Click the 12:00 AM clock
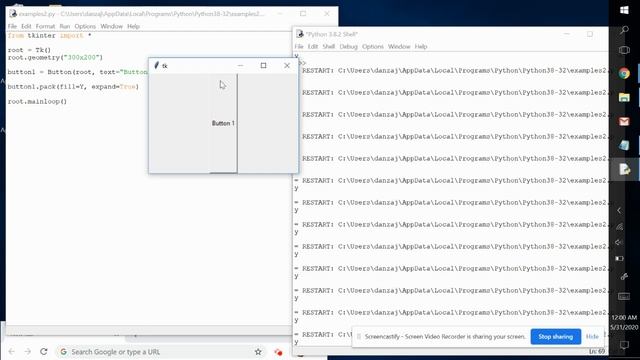Image resolution: width=640 pixels, height=360 pixels. pos(624,317)
